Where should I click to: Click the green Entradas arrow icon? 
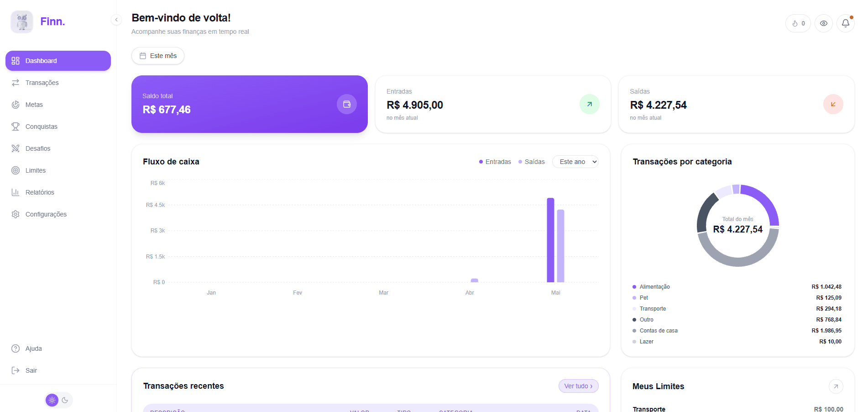(x=590, y=104)
